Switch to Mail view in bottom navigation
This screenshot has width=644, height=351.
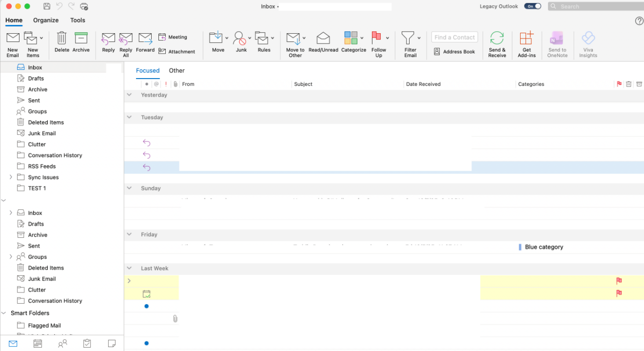click(13, 344)
